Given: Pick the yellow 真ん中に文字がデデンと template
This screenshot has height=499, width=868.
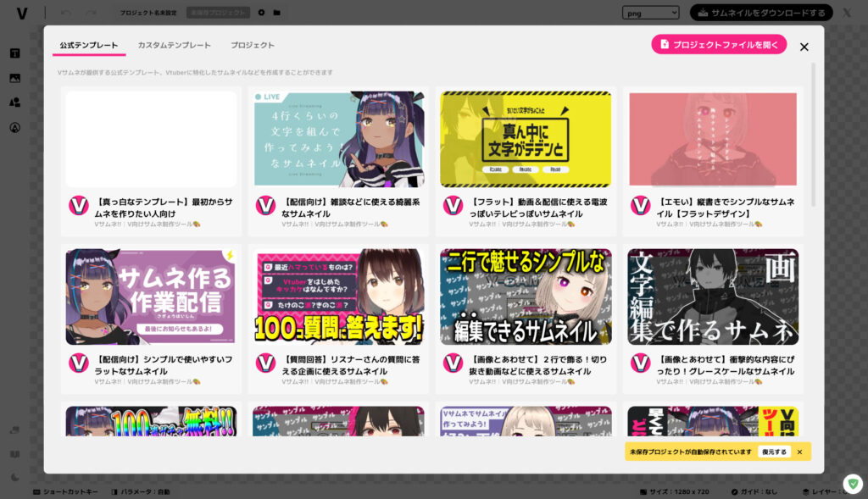Looking at the screenshot, I should click(526, 139).
